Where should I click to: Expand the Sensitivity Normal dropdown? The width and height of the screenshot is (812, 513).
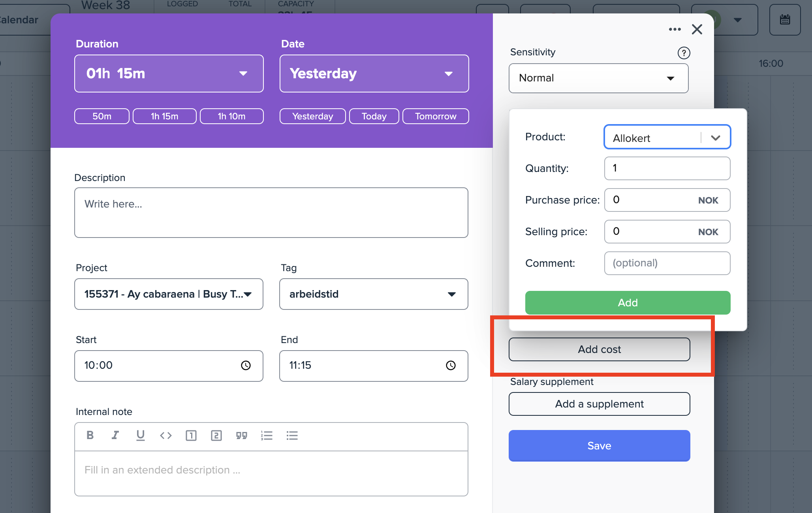(598, 78)
